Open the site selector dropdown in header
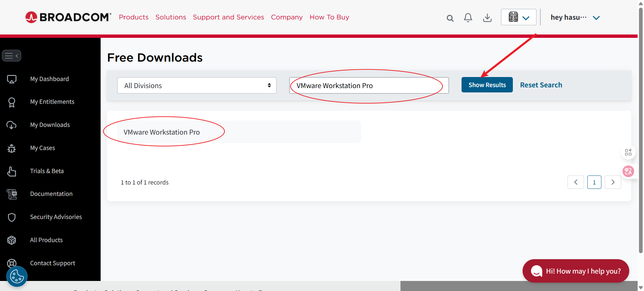Screen dimensions: 644x291 pyautogui.click(x=519, y=17)
